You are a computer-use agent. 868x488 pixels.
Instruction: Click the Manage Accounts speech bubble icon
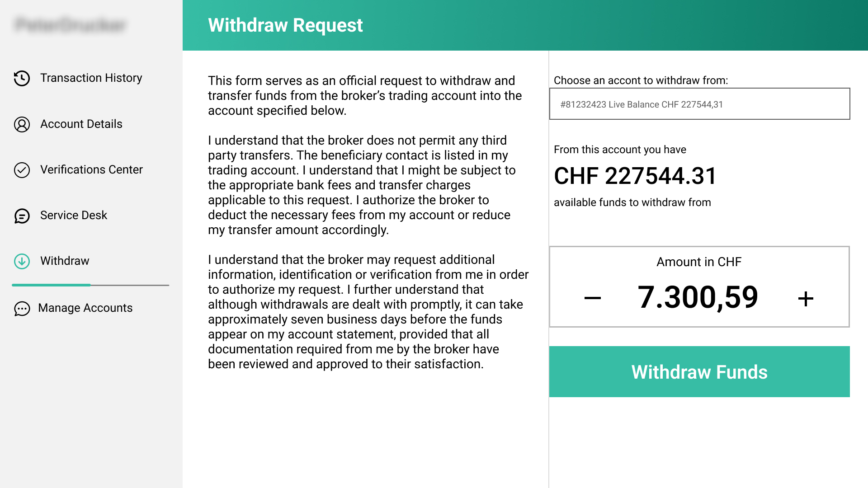22,309
